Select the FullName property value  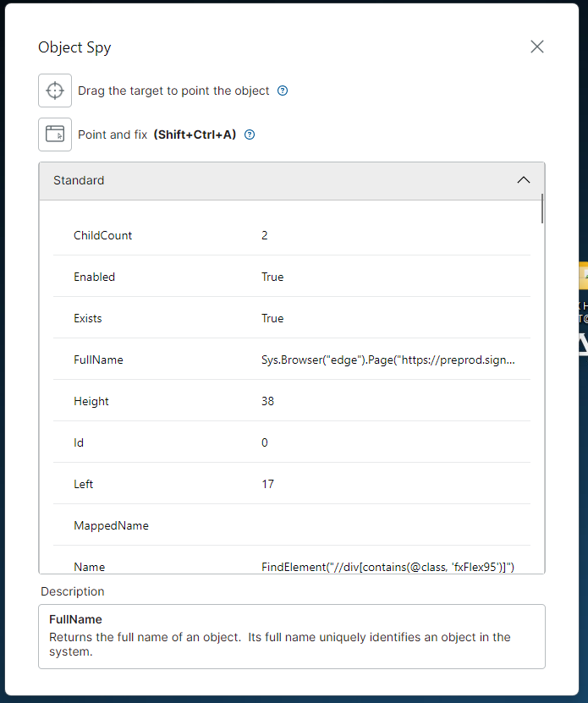tap(388, 360)
